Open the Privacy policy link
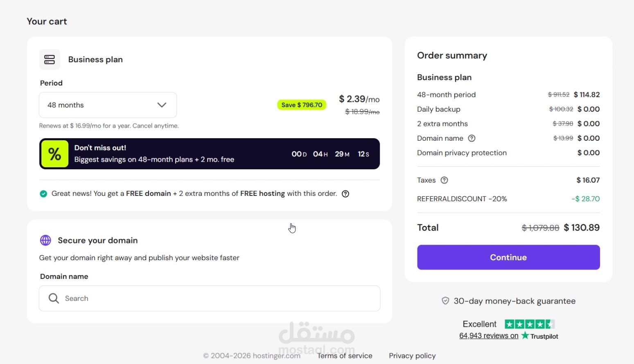The image size is (634, 364). click(x=412, y=356)
